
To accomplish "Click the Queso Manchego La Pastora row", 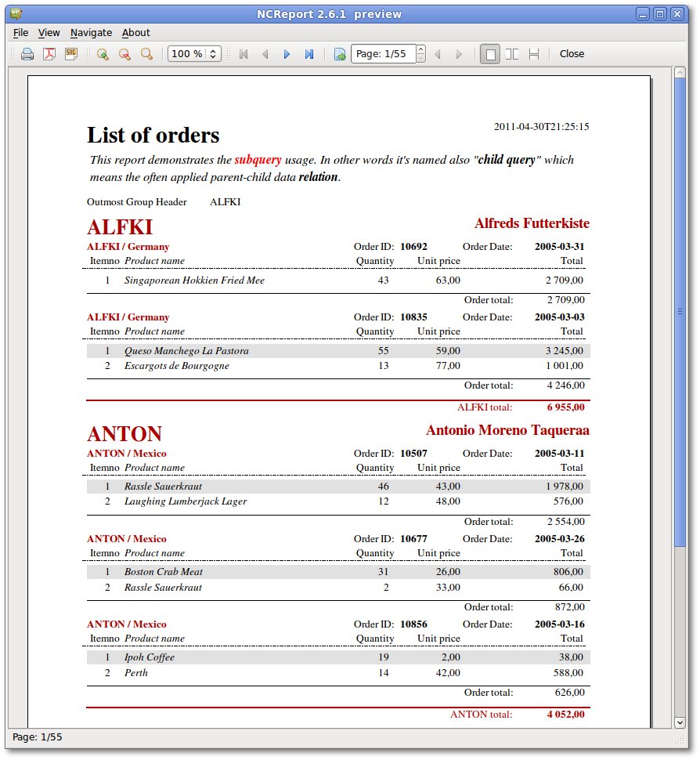I will 338,350.
